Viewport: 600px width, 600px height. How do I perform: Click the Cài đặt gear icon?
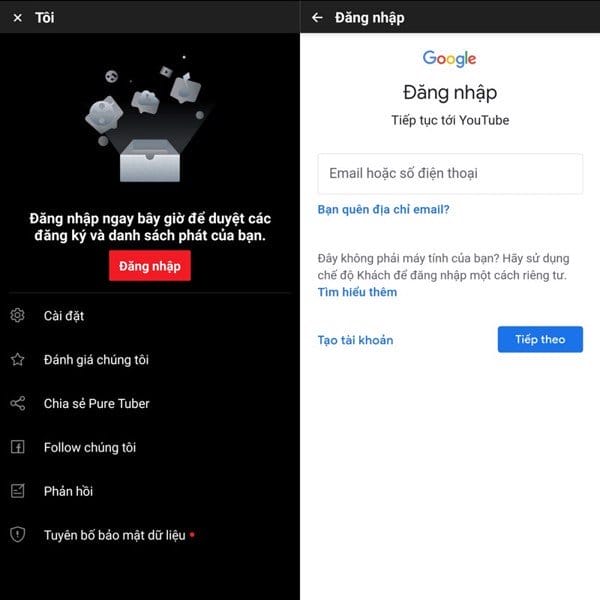(17, 315)
